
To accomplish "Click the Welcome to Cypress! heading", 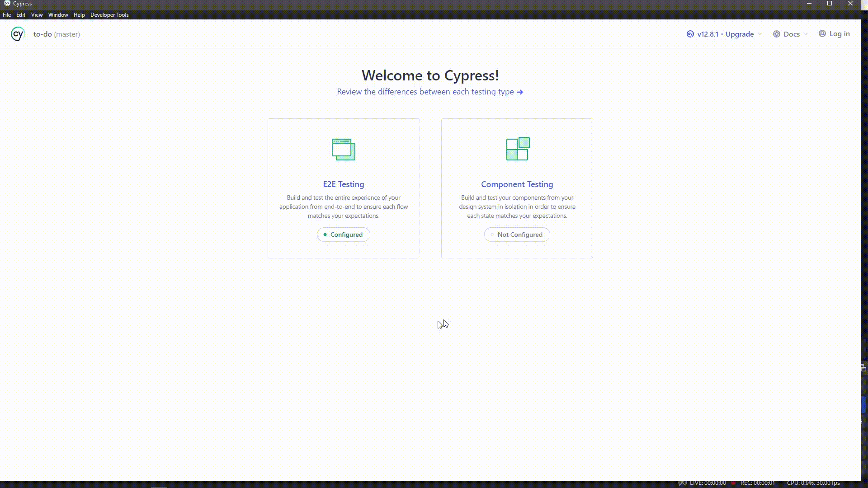I will tap(430, 75).
